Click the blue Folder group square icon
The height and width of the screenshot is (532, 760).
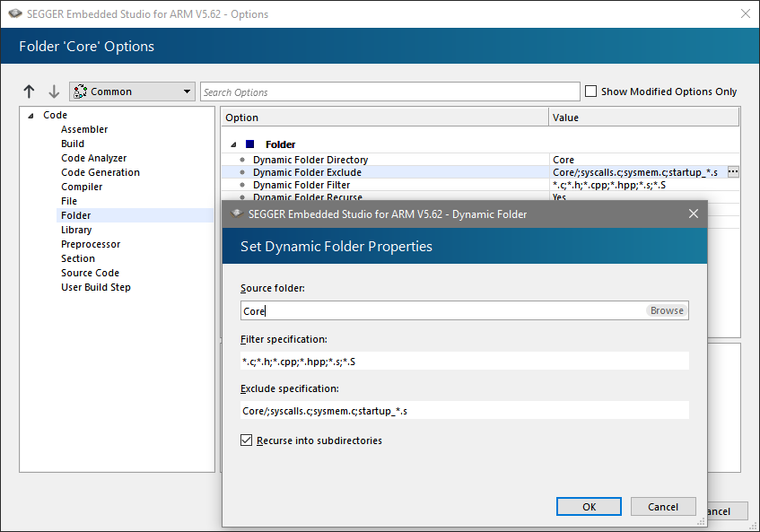coord(249,144)
